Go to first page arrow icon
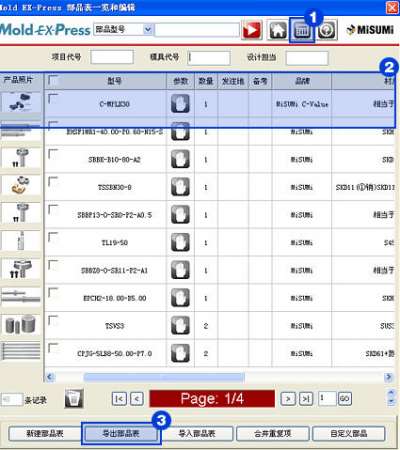400x450 pixels. (x=119, y=398)
